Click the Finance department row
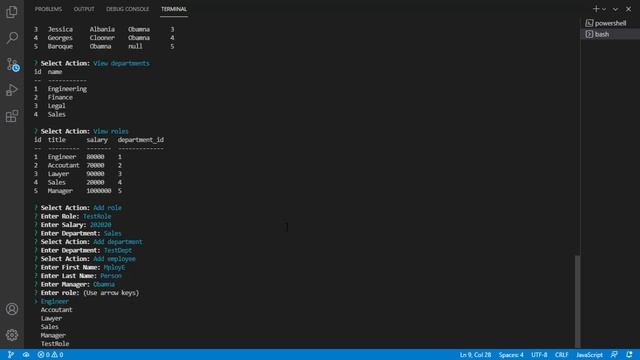The height and width of the screenshot is (360, 640). (x=53, y=97)
